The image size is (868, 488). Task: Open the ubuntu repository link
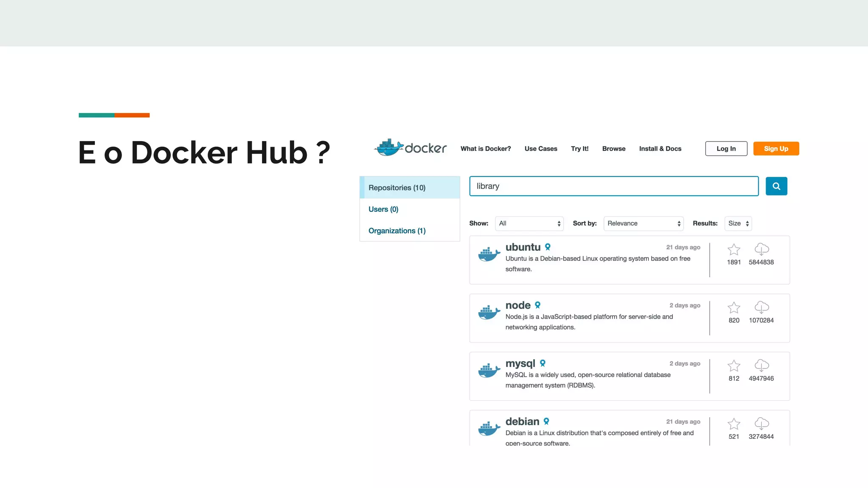[x=523, y=247]
